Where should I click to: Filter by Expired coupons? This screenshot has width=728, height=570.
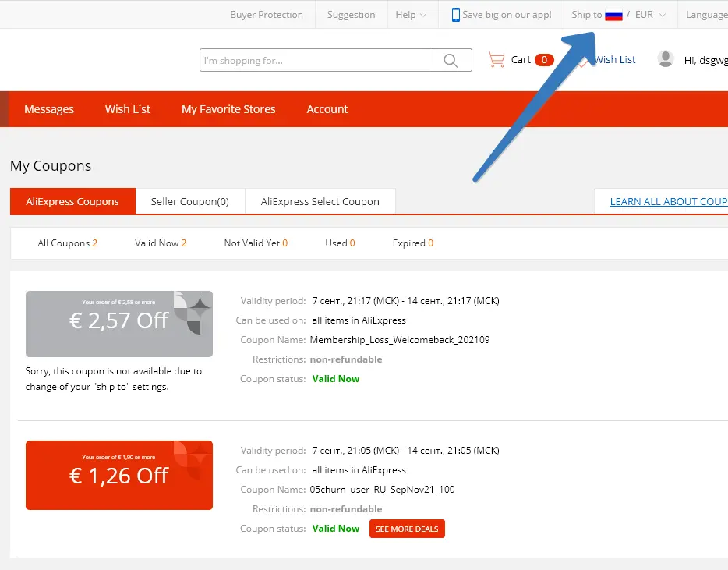click(413, 243)
